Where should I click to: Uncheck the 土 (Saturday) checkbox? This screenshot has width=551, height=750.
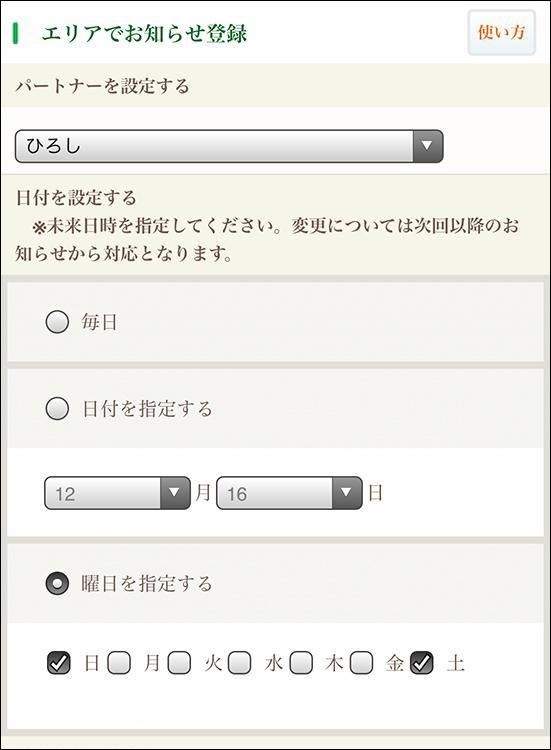422,663
